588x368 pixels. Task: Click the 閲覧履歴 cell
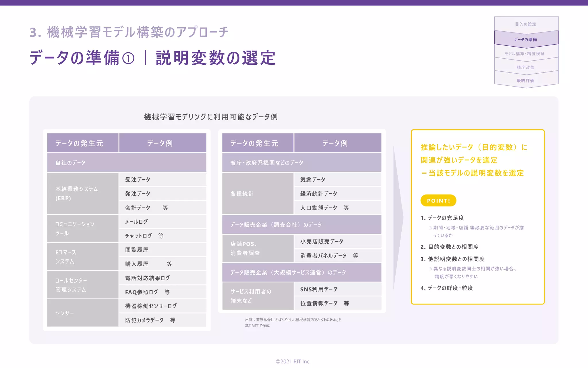(x=163, y=250)
